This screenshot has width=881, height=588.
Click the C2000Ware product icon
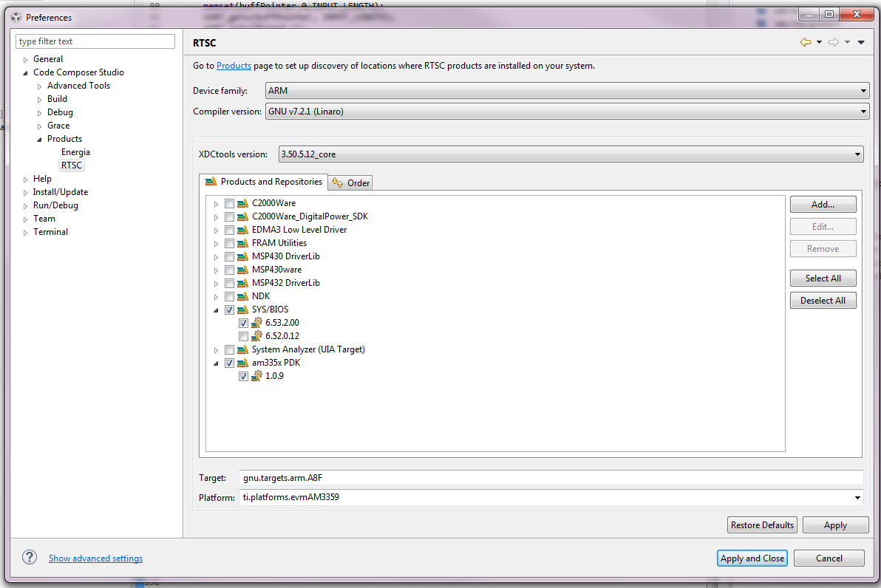[x=242, y=203]
